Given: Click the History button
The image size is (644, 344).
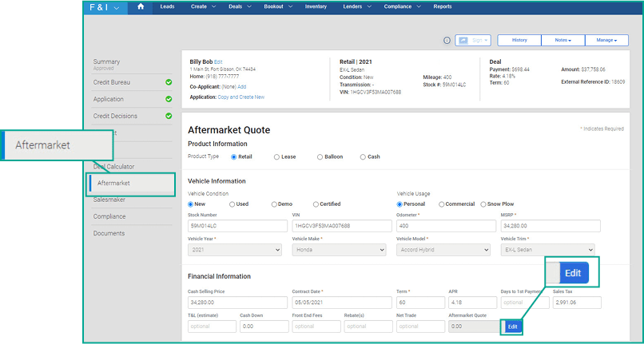Looking at the screenshot, I should click(519, 40).
